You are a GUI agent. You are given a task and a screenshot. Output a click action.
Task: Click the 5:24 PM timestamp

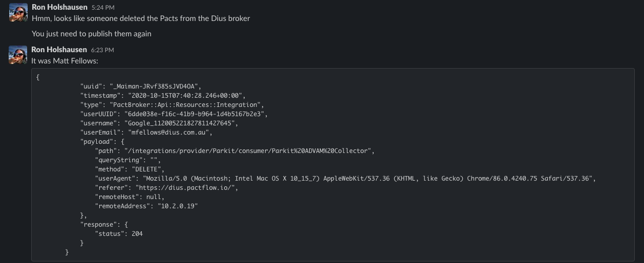point(102,8)
